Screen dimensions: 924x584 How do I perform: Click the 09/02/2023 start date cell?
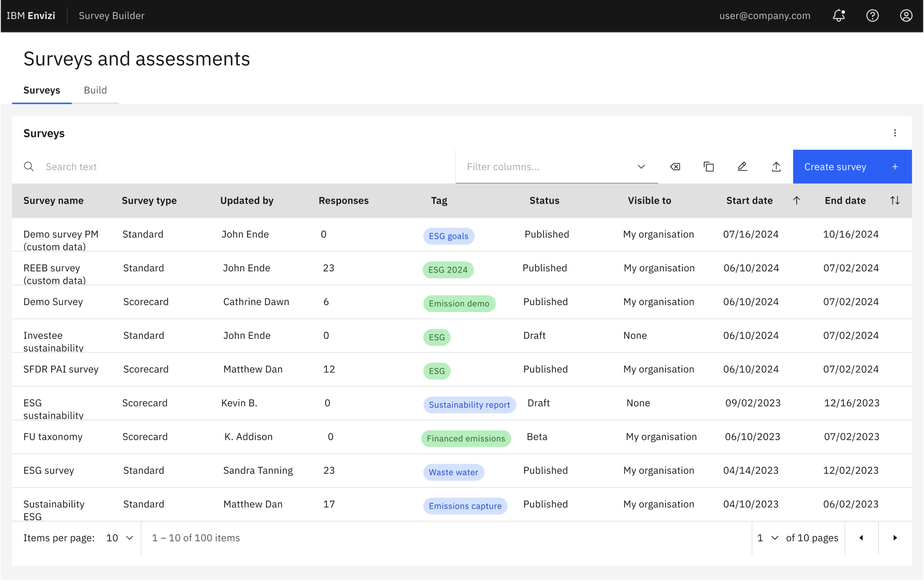point(752,403)
